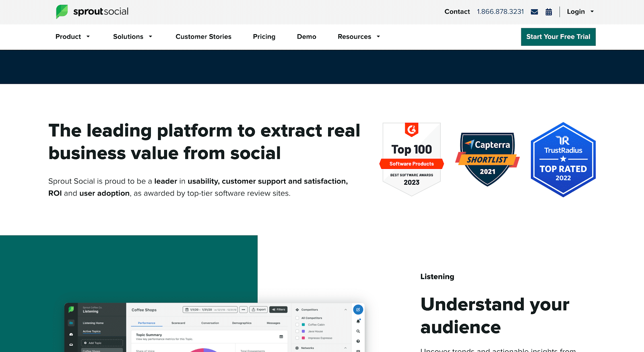Click the calendar icon beside the envelope
Image resolution: width=644 pixels, height=352 pixels.
point(549,12)
